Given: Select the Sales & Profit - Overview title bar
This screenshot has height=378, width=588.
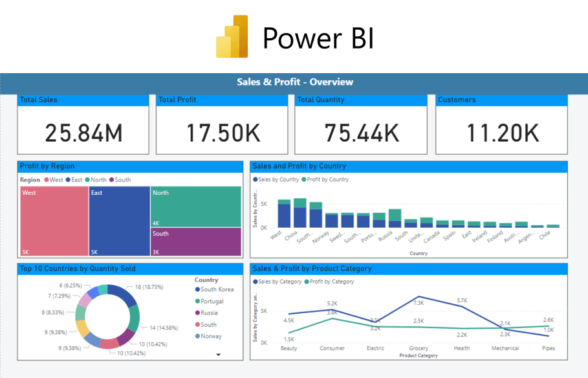Looking at the screenshot, I should (294, 82).
